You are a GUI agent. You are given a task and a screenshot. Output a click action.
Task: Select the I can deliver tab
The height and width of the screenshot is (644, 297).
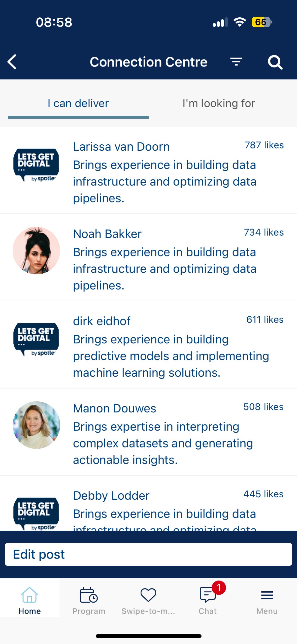coord(78,103)
